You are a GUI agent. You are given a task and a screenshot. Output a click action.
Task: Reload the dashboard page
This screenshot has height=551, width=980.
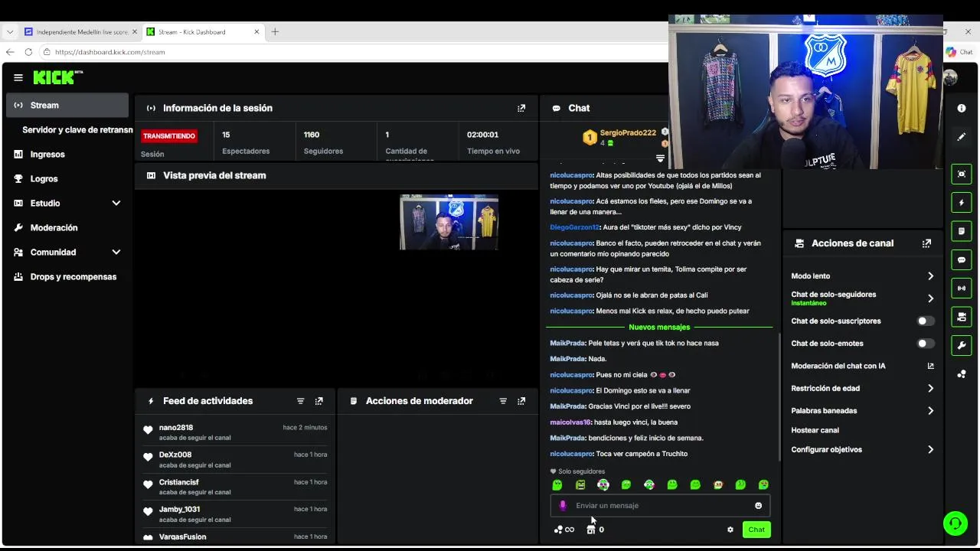[x=28, y=52]
